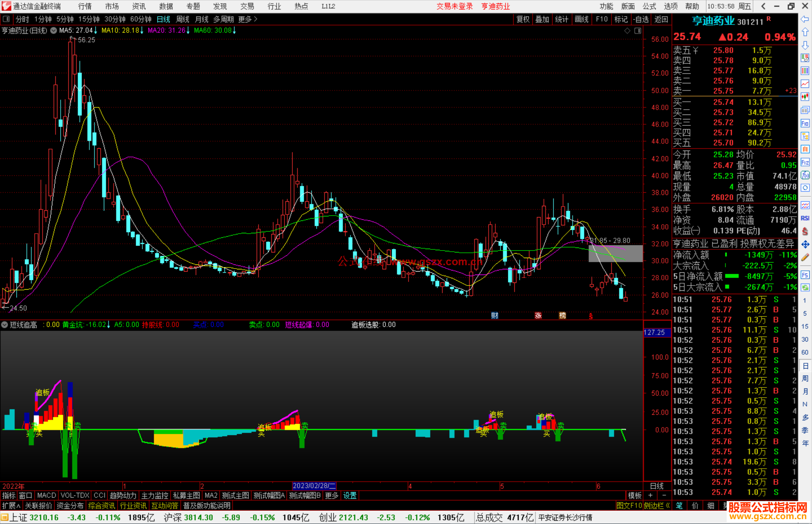Toggle the 短线追高 sub-indicator circle icon
This screenshot has height=524, width=812.
coord(5,325)
